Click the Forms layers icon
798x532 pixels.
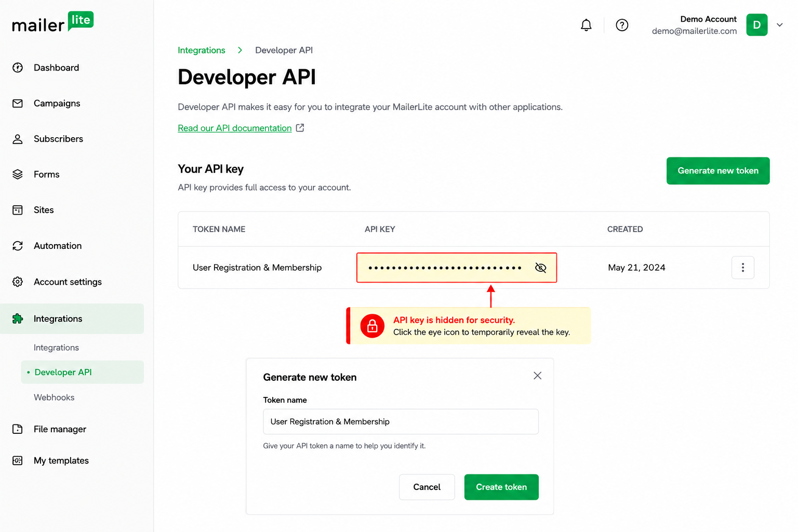(x=18, y=175)
